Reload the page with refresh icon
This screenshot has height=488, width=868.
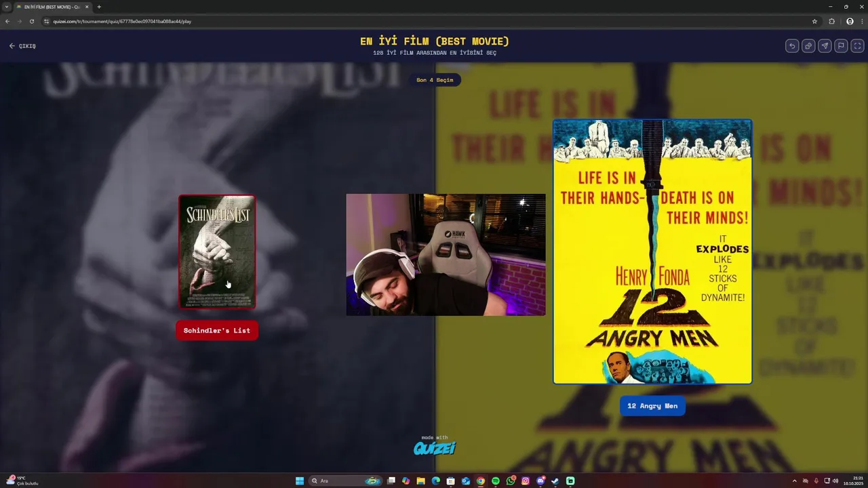pyautogui.click(x=32, y=21)
